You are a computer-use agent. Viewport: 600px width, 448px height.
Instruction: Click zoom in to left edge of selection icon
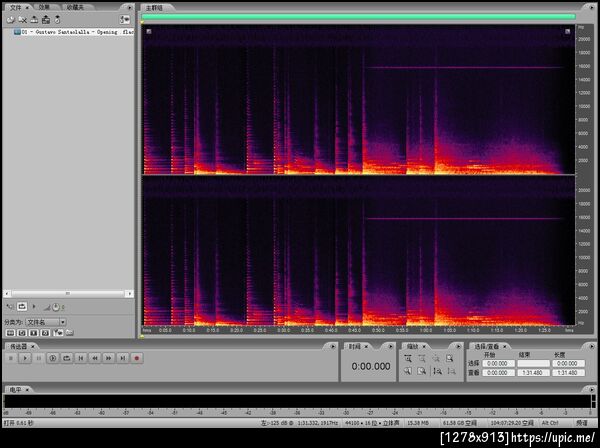point(408,371)
